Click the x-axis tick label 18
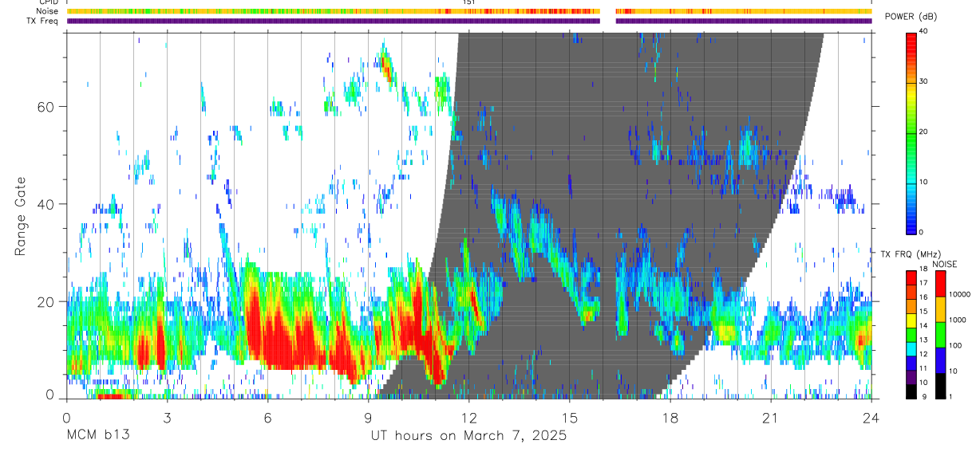The image size is (980, 452). point(670,418)
